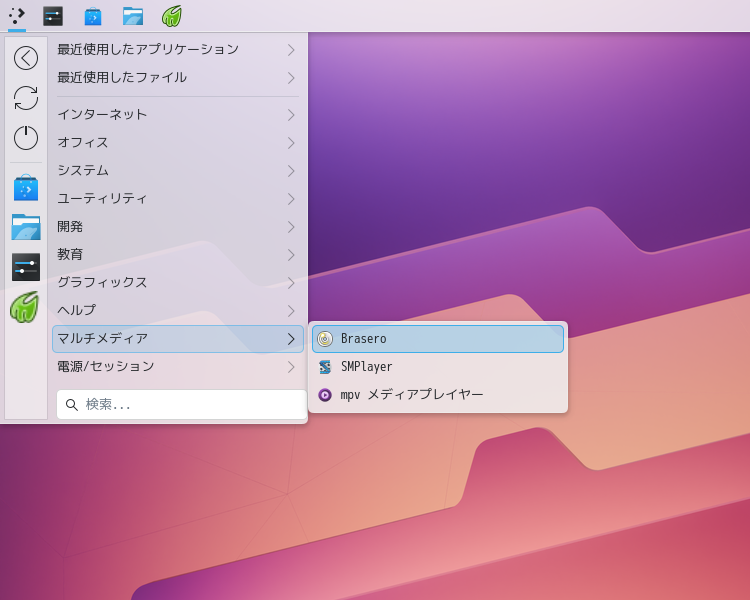The height and width of the screenshot is (600, 750).
Task: Open 最近使用したアプリケーション category
Action: pyautogui.click(x=177, y=50)
